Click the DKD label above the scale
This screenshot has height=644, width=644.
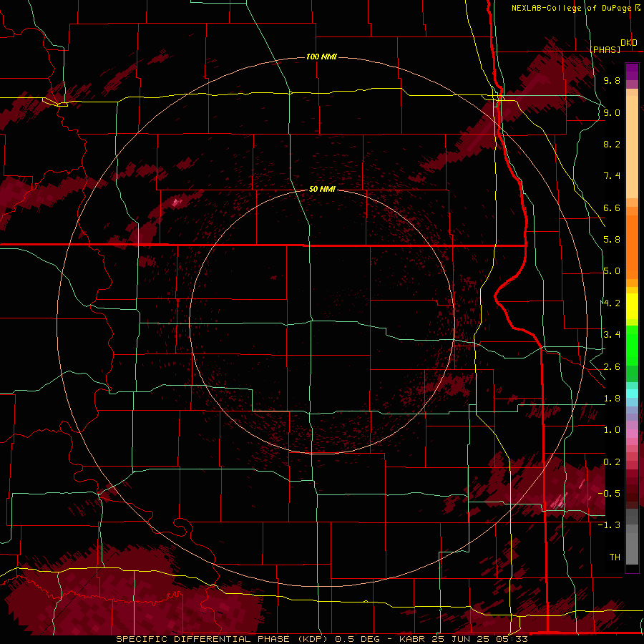coord(629,43)
